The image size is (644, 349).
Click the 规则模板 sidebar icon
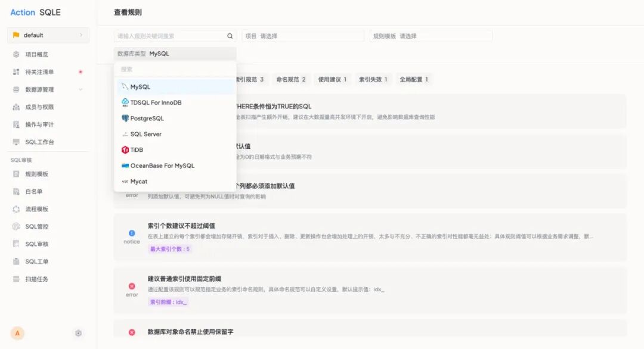tap(16, 174)
